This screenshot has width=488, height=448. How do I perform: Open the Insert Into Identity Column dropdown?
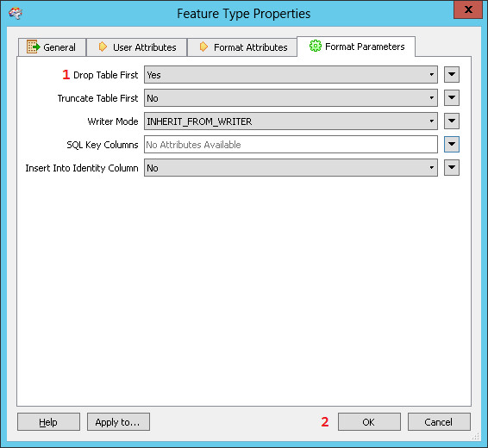coord(291,168)
